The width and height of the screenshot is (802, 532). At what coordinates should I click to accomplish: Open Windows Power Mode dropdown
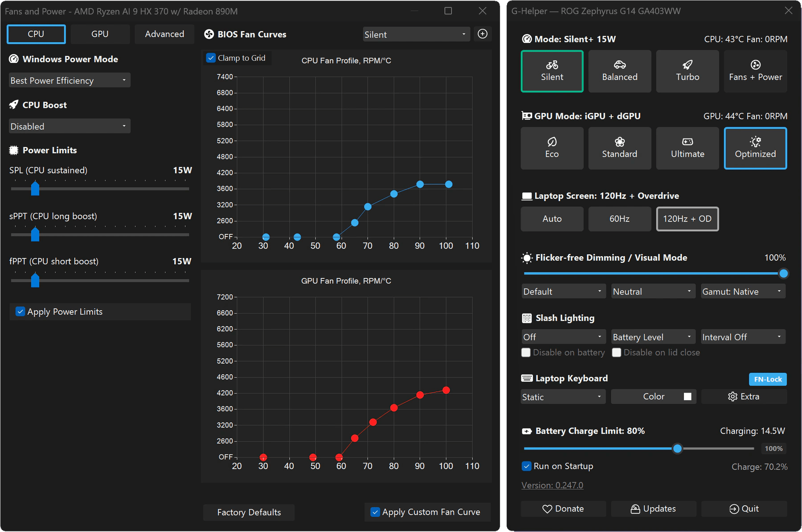(x=70, y=80)
